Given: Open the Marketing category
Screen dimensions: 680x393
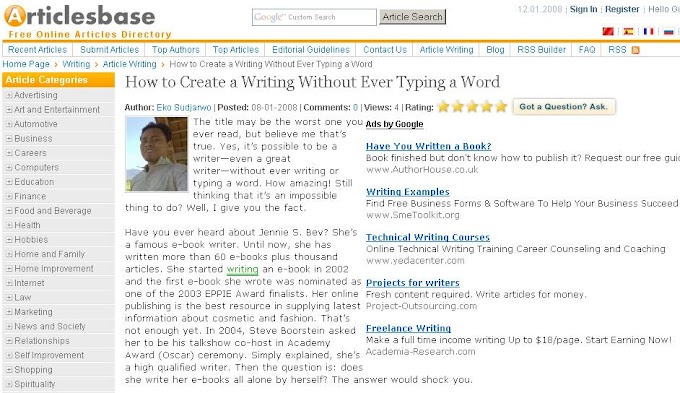Looking at the screenshot, I should 33,312.
